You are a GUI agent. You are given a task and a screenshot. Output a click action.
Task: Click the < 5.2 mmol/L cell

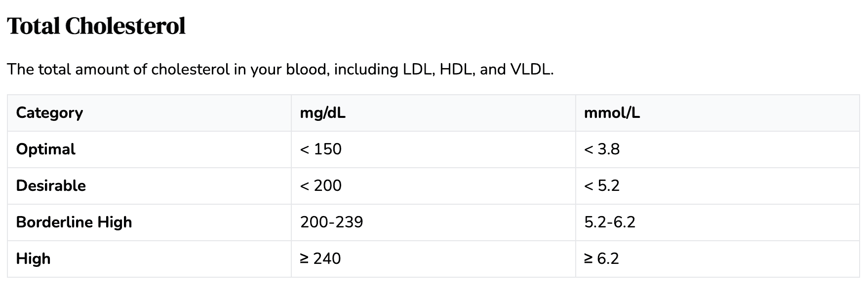[601, 186]
